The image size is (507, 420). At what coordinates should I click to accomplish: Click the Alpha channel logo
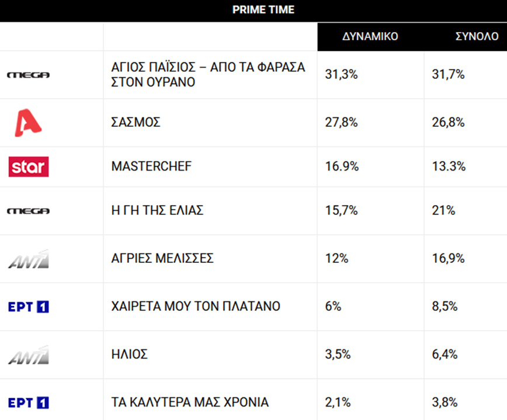[28, 123]
